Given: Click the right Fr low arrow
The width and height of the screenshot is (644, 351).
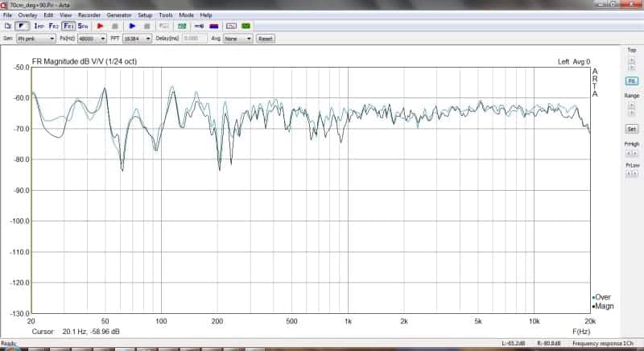Looking at the screenshot, I should pos(635,174).
